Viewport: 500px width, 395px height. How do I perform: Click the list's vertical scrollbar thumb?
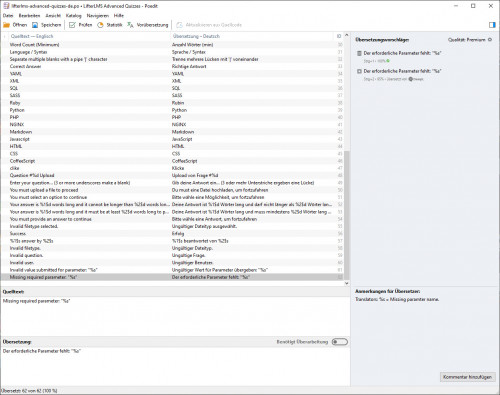(x=347, y=215)
